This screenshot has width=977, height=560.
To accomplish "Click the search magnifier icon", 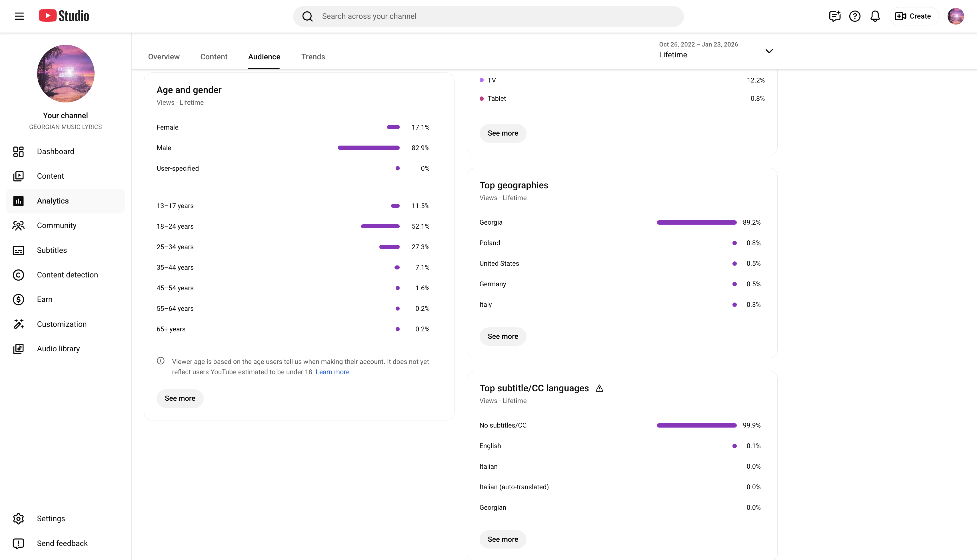I will [307, 16].
